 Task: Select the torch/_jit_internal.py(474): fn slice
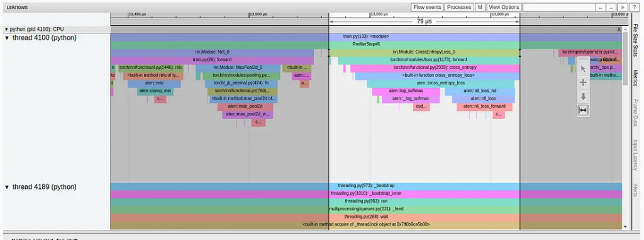click(241, 84)
